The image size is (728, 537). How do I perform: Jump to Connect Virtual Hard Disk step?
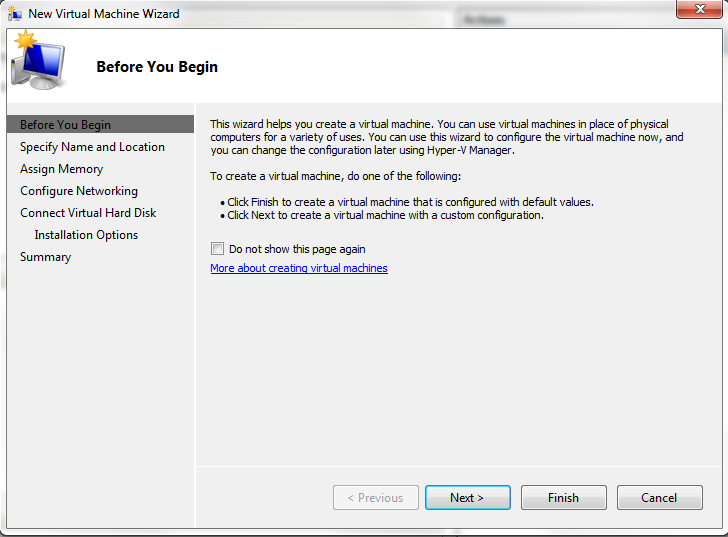(x=88, y=213)
